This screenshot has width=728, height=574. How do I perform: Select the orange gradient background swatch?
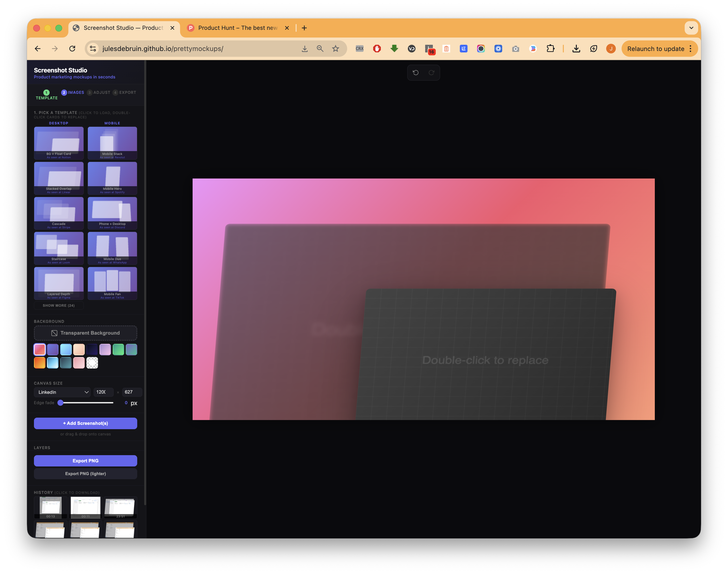39,363
